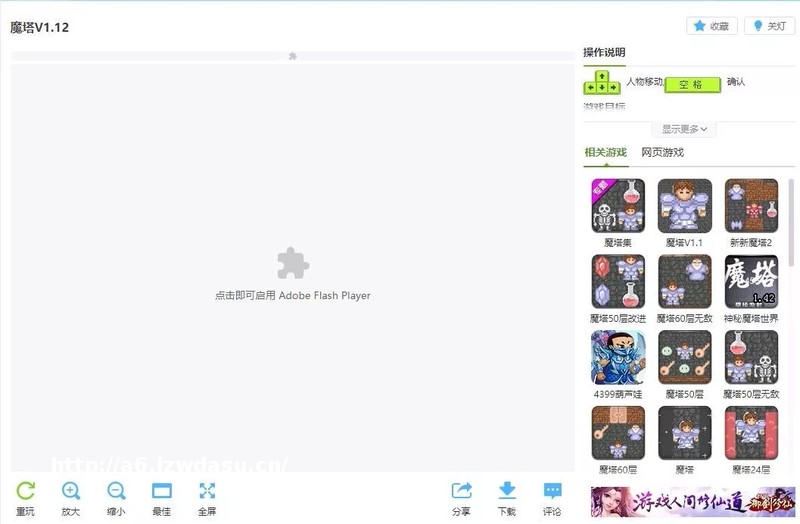
Task: Enter fullscreen with 全屏 icon
Action: click(x=207, y=491)
